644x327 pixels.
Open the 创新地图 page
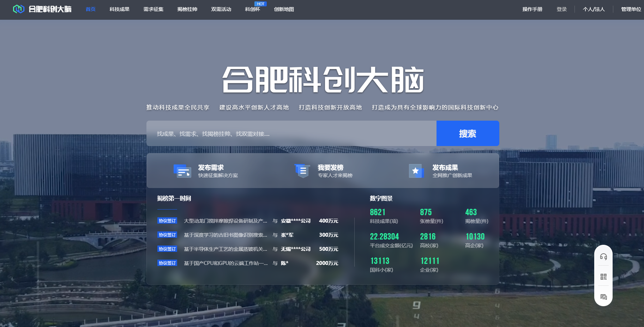(284, 10)
